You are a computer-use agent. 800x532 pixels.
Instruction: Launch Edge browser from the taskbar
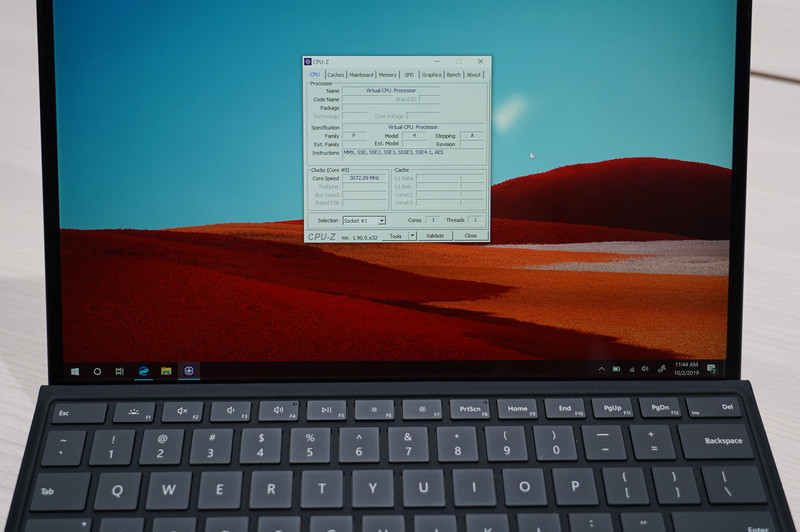click(143, 371)
